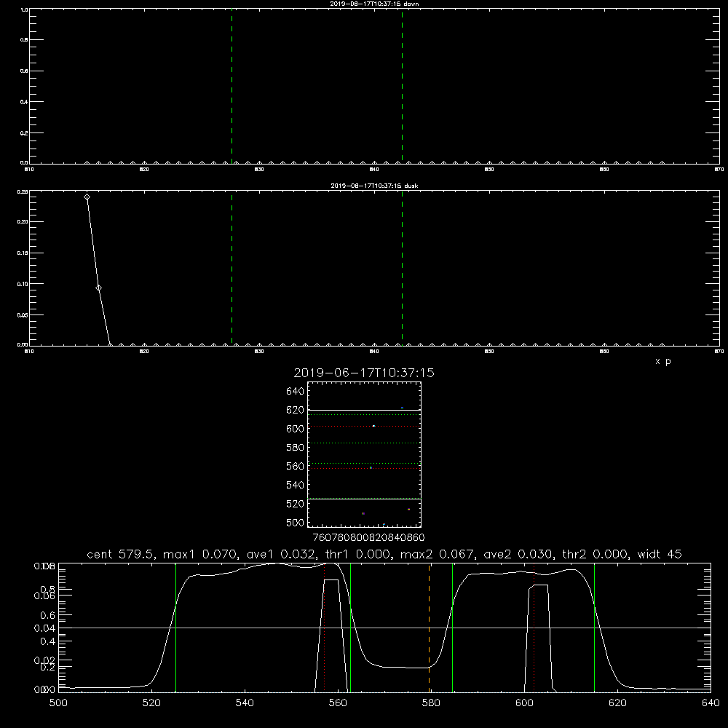728x728 pixels.
Task: Click the small center image plot
Action: click(364, 454)
